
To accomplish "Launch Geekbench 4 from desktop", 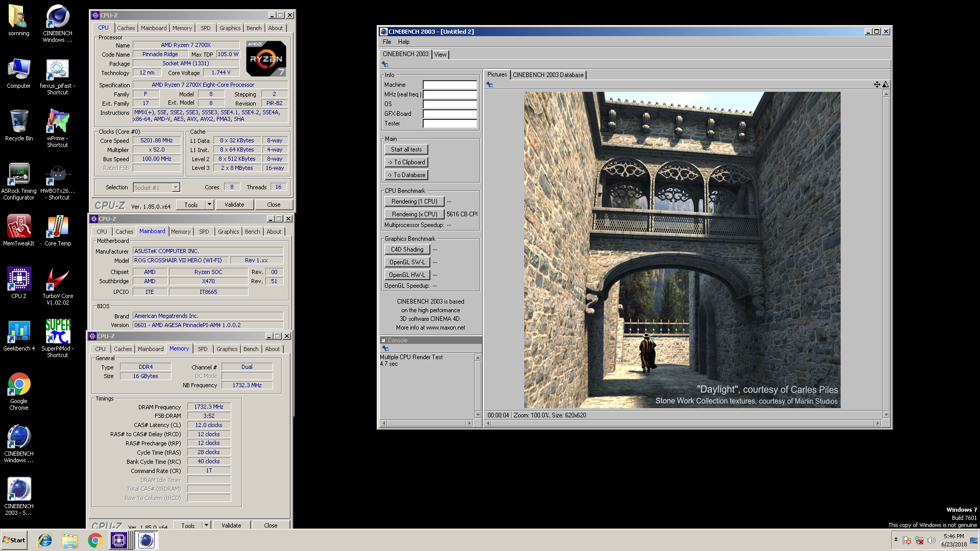I will (19, 336).
